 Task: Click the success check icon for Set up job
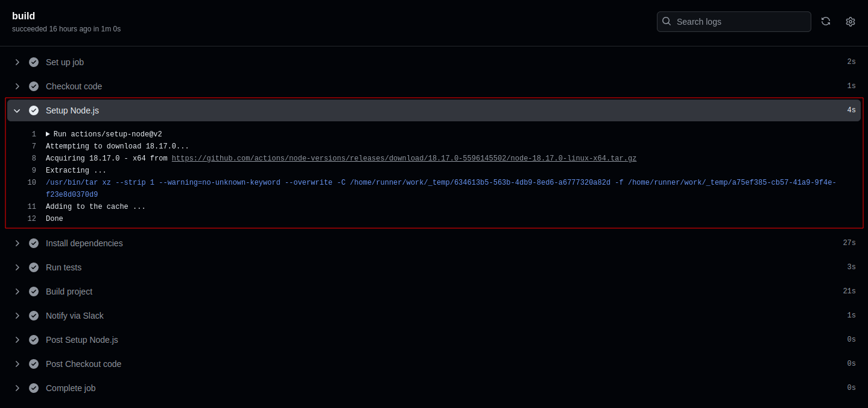click(34, 62)
